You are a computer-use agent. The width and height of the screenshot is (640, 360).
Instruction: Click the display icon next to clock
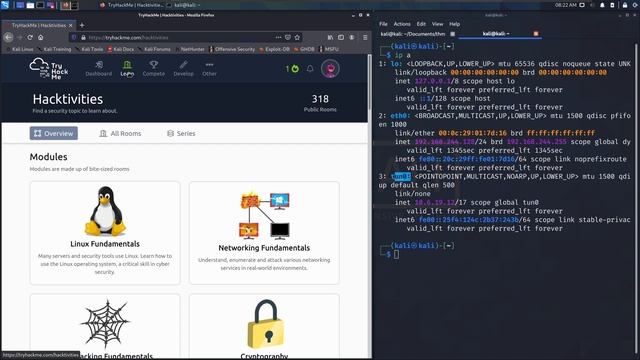point(582,5)
